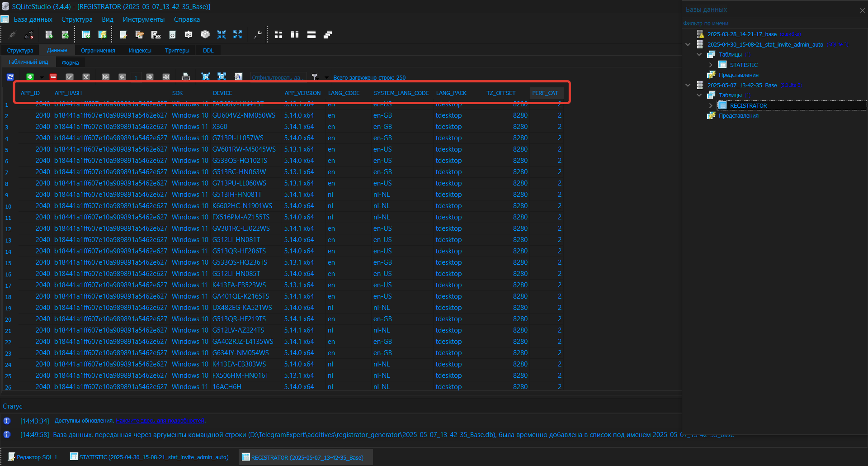
Task: Open the dropdown arrow beside Insert row button
Action: pos(42,77)
